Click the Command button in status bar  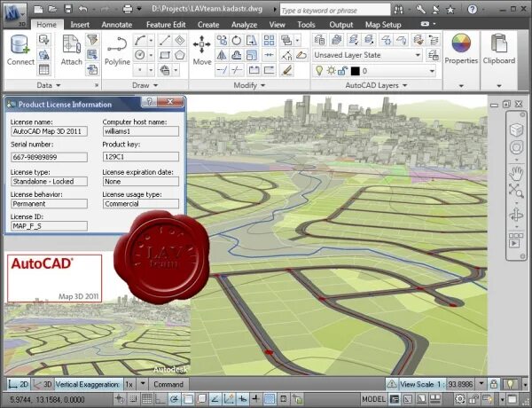click(x=168, y=384)
